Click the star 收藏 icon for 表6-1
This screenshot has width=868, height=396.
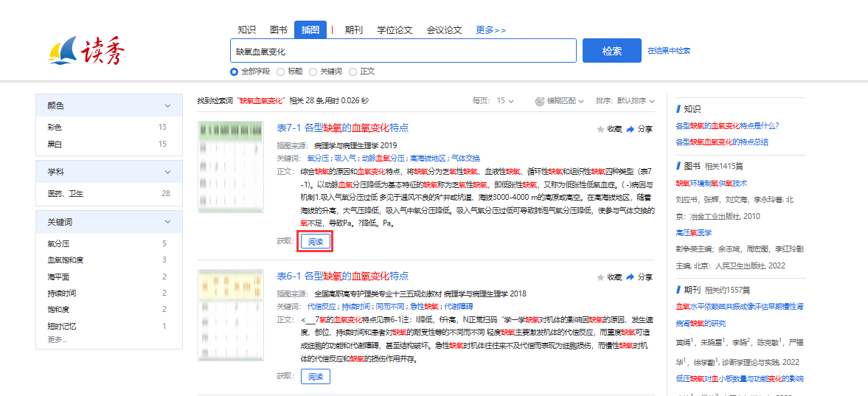600,277
